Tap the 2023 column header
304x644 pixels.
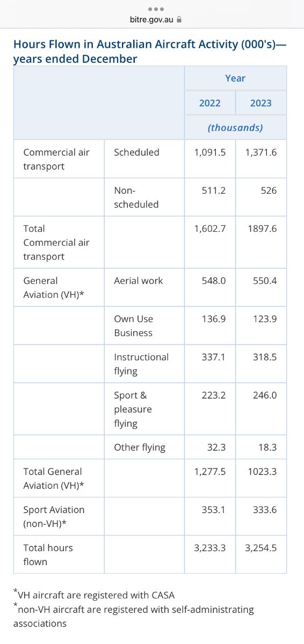click(261, 103)
